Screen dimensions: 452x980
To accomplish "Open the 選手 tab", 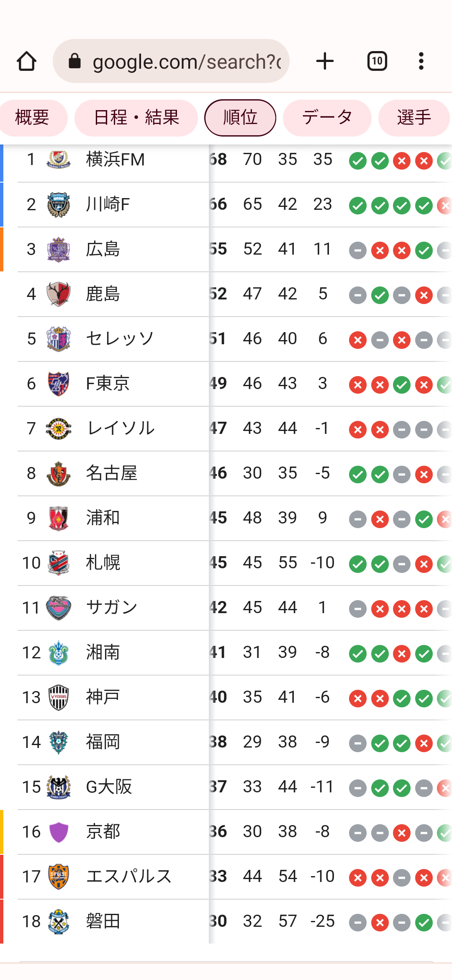I will pyautogui.click(x=414, y=118).
